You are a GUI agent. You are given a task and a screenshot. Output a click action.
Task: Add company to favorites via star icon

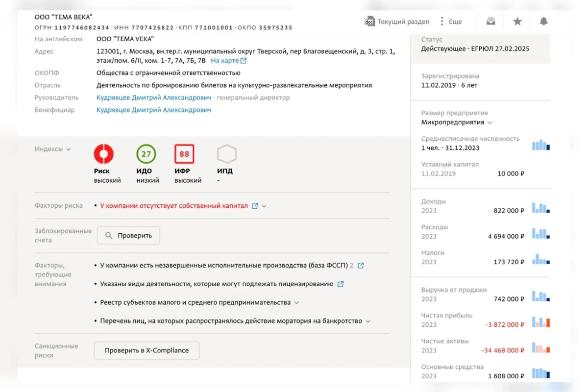[517, 21]
